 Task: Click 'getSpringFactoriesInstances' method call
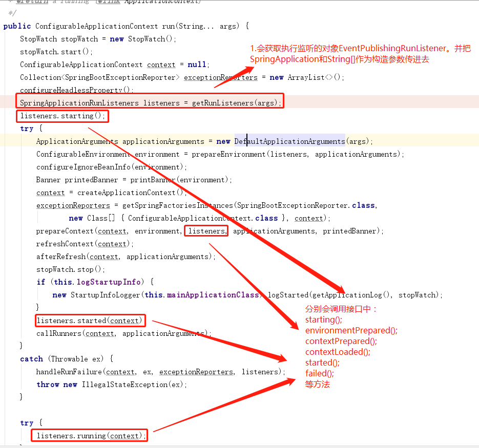177,205
